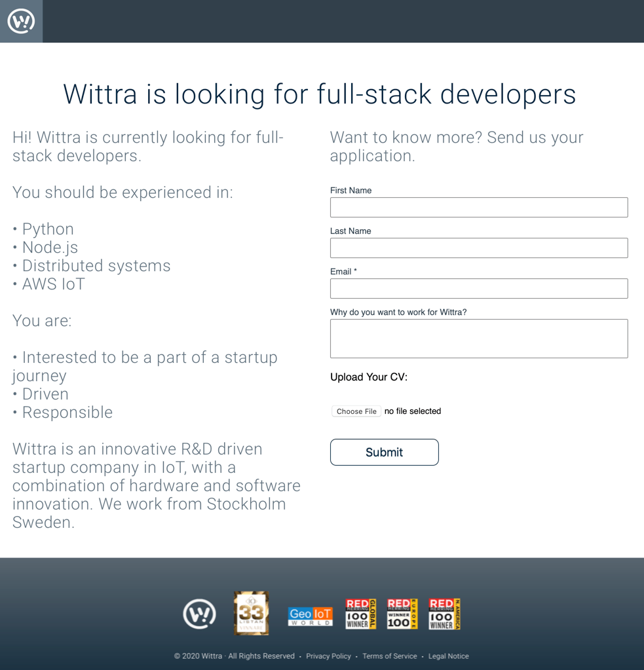Click the 'You are:' text
Viewport: 644px width, 670px height.
(x=42, y=321)
